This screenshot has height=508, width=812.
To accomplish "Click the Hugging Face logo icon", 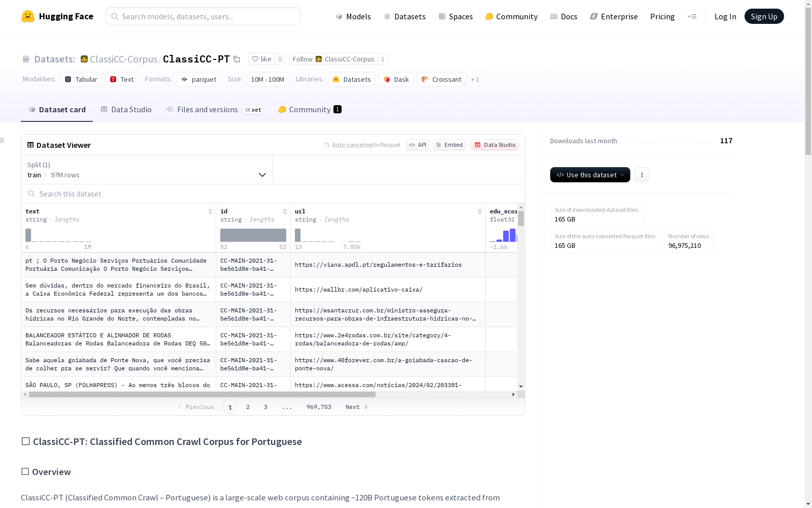I will 28,16.
